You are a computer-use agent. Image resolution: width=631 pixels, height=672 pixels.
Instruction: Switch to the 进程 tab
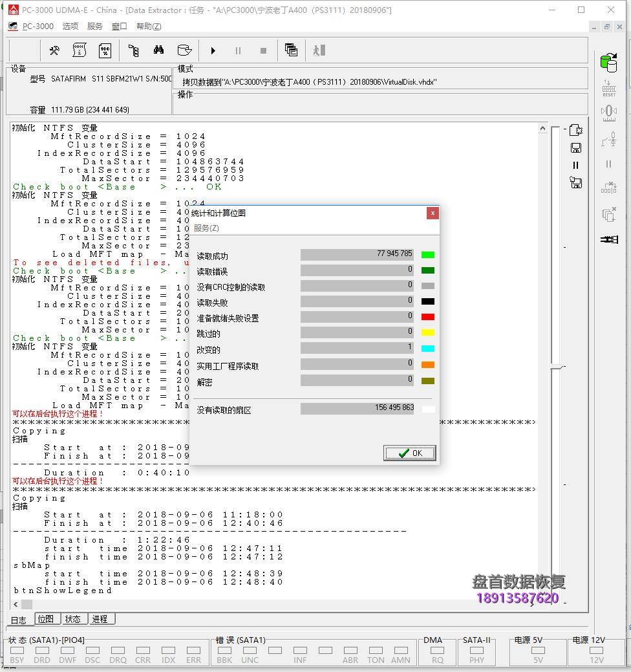click(100, 619)
